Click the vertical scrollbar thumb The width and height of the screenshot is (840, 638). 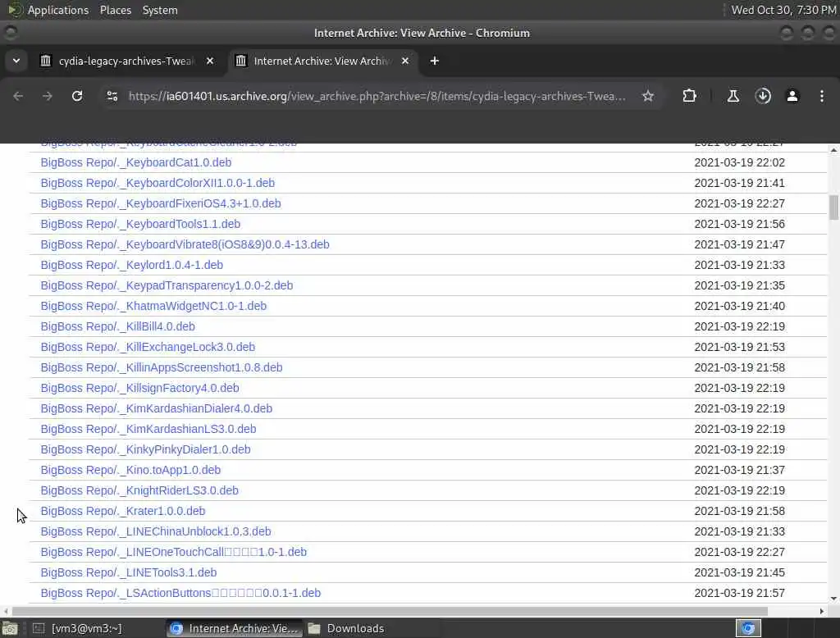coord(833,207)
